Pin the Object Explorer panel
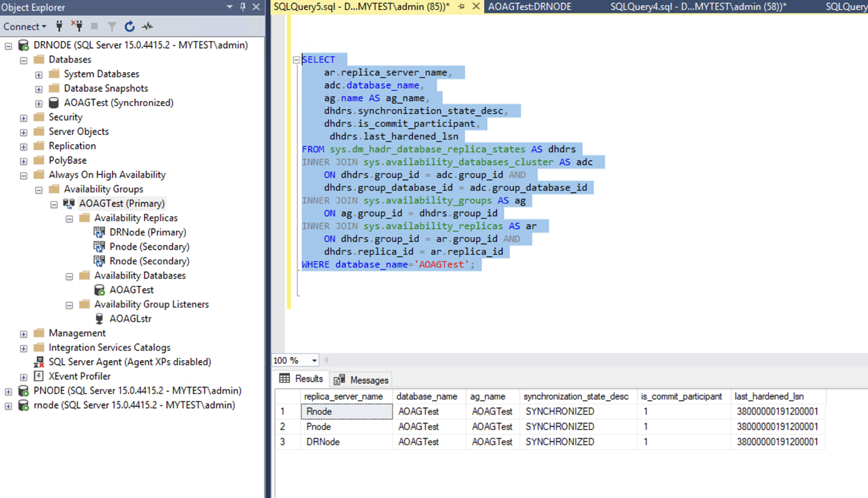868x498 pixels. 243,7
